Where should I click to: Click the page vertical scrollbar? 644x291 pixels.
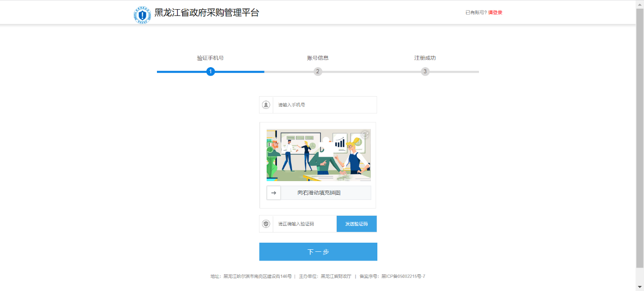coord(639,137)
